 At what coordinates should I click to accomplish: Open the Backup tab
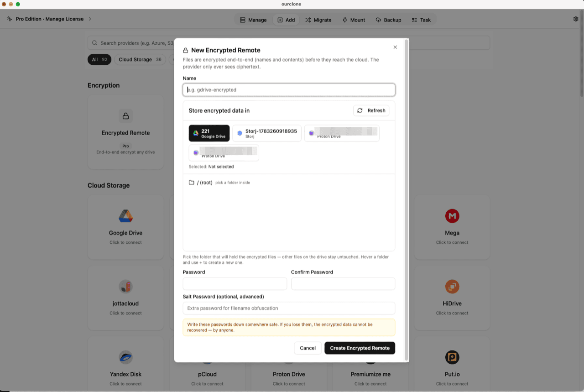[388, 20]
